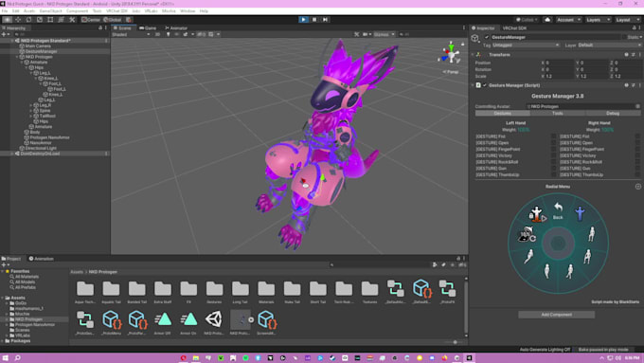Select the Move tool in the toolbar

coord(18,19)
